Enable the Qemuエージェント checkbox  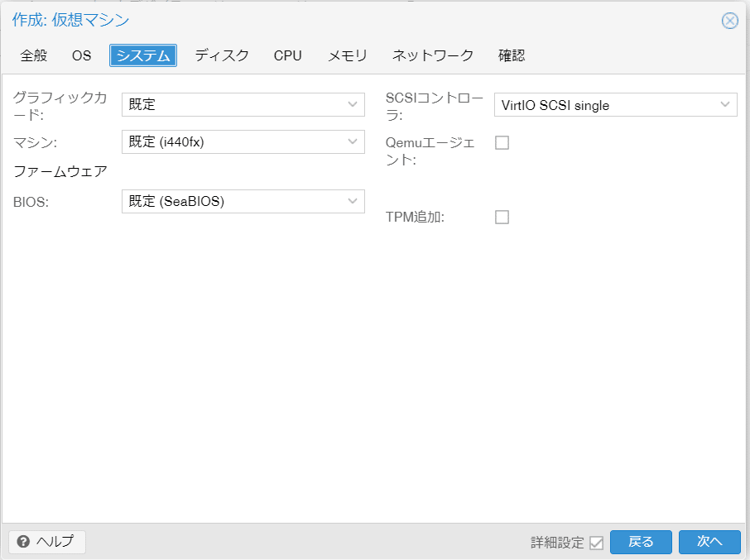tap(502, 142)
